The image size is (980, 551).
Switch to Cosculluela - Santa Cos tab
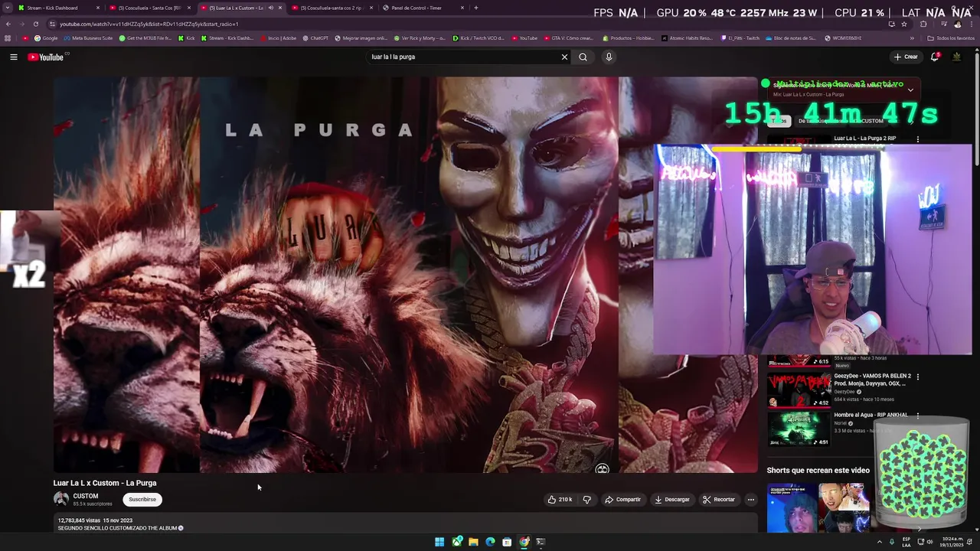pyautogui.click(x=149, y=8)
